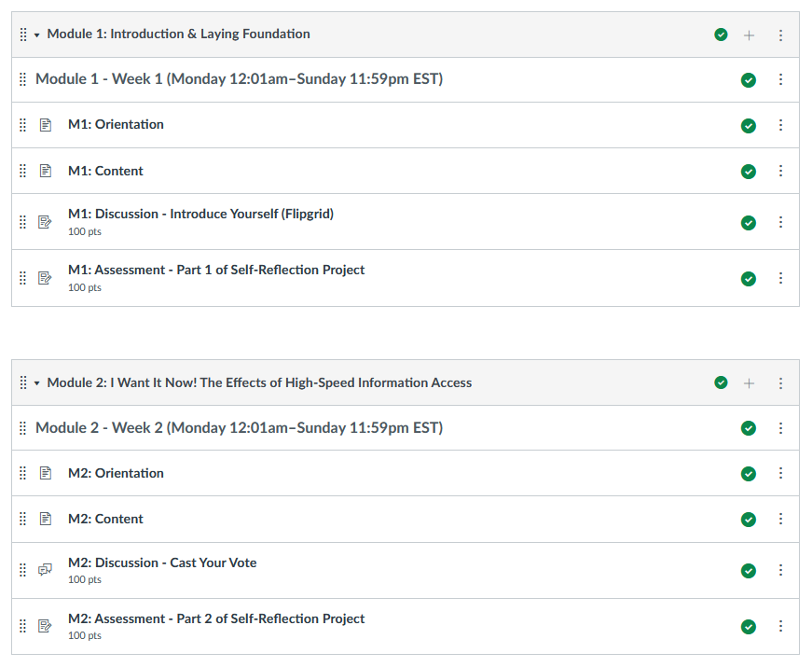Click the plus icon on Module 1 header
The height and width of the screenshot is (667, 812).
749,34
